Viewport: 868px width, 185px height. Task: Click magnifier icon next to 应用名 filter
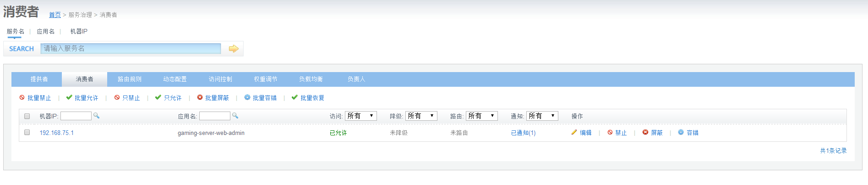click(235, 116)
